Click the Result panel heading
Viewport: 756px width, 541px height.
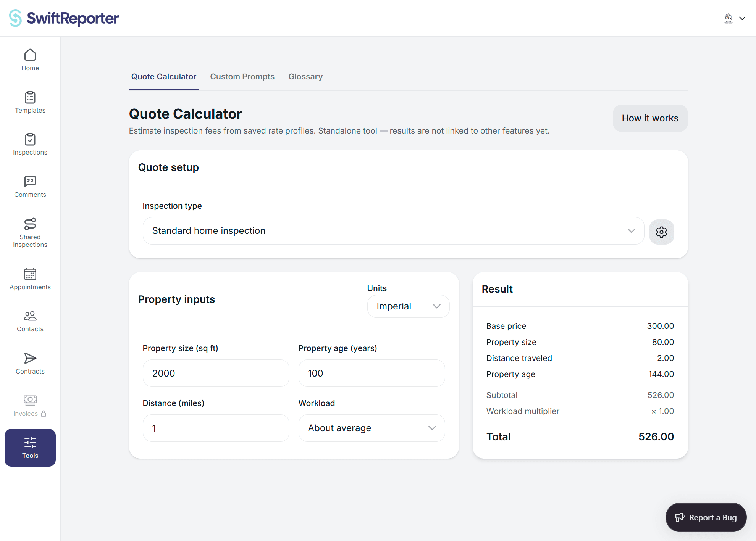coord(497,289)
